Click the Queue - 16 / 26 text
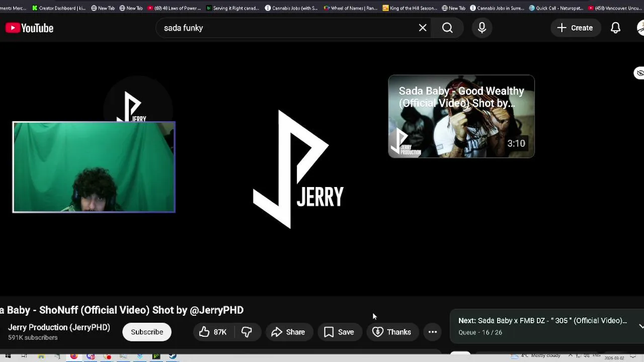 (x=480, y=332)
